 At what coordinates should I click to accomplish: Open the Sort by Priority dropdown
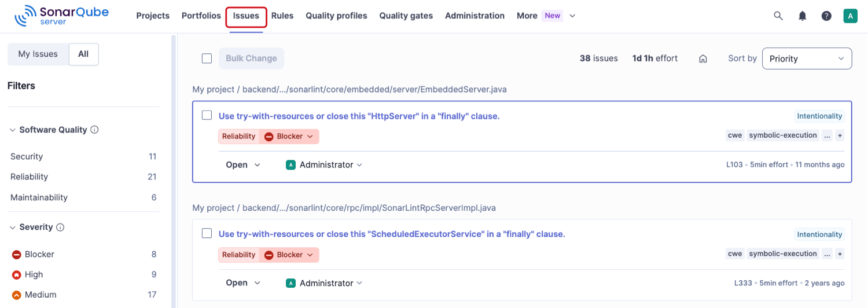[807, 58]
